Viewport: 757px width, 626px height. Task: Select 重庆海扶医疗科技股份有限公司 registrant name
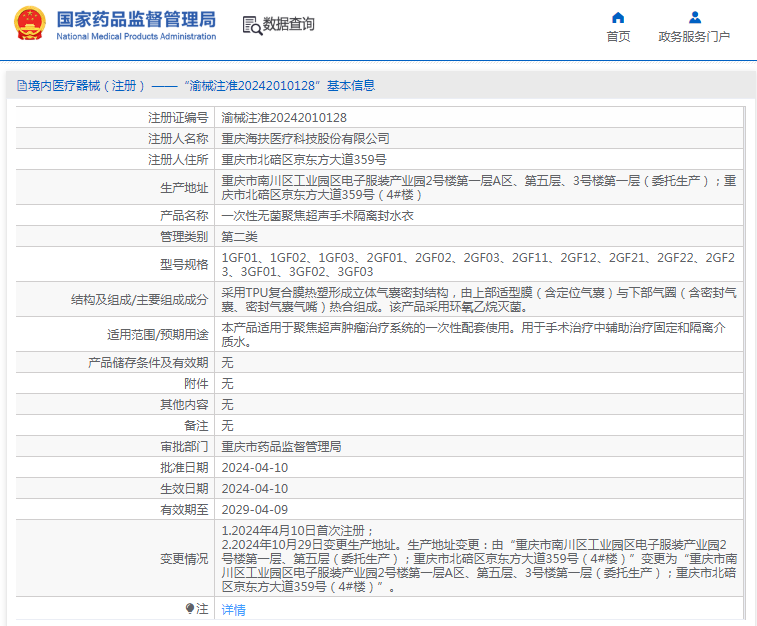pyautogui.click(x=305, y=139)
